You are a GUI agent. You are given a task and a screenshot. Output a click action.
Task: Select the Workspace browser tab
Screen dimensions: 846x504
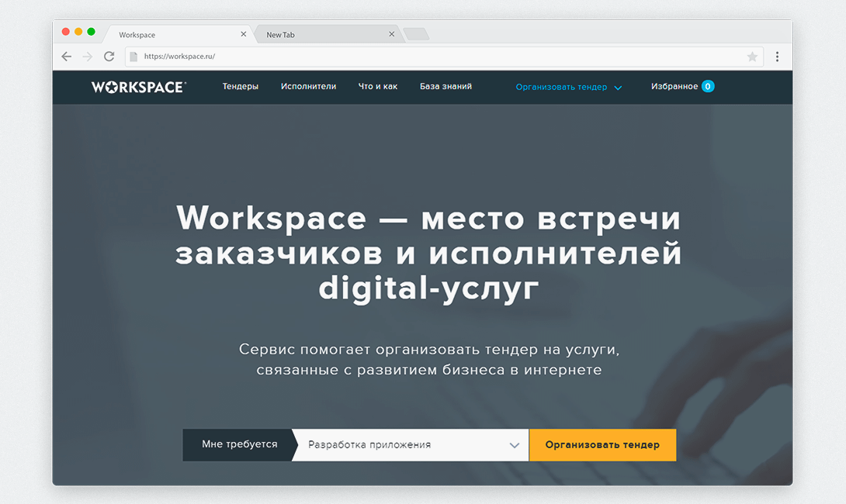click(x=178, y=34)
